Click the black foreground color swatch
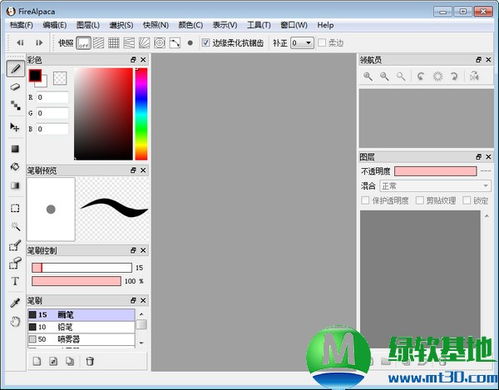 (35, 75)
